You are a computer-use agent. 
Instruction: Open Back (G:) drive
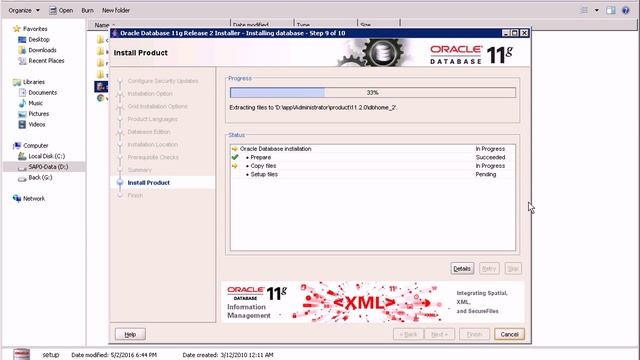click(x=40, y=177)
